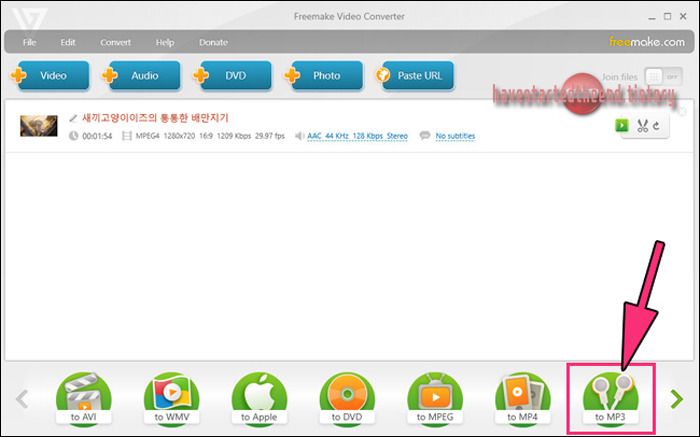Click the Freemake logo icon

pos(29,19)
